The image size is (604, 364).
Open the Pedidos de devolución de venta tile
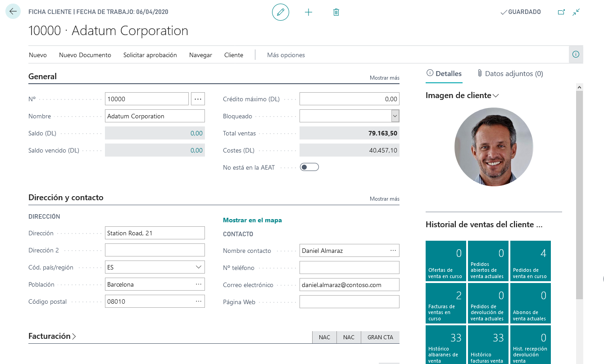click(488, 303)
